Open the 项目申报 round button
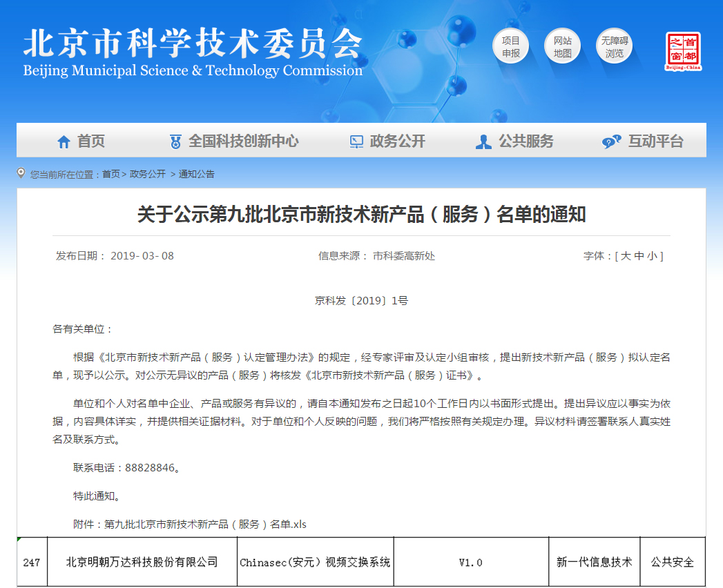 (x=511, y=47)
